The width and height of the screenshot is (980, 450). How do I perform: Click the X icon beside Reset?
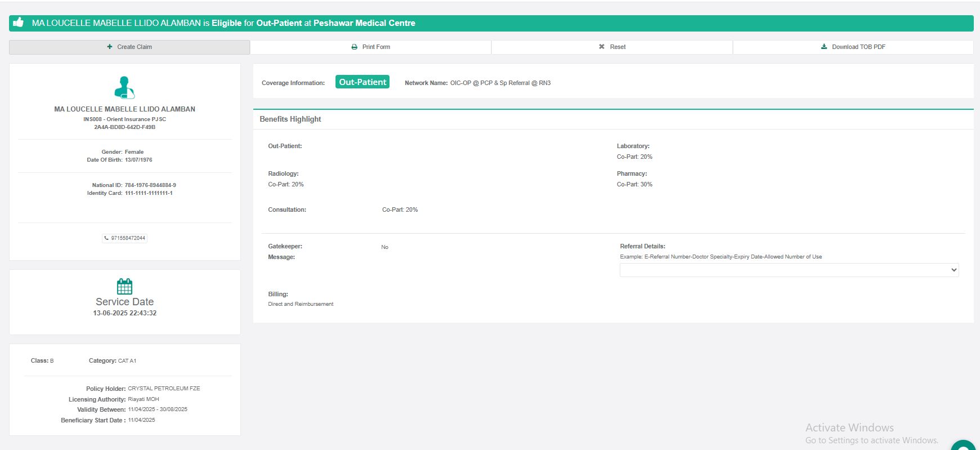pos(602,47)
